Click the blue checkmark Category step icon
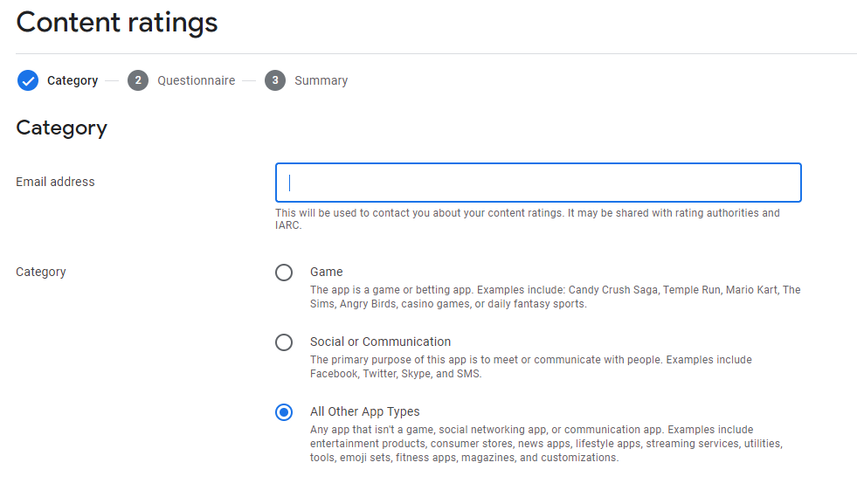This screenshot has width=857, height=504. coord(28,80)
